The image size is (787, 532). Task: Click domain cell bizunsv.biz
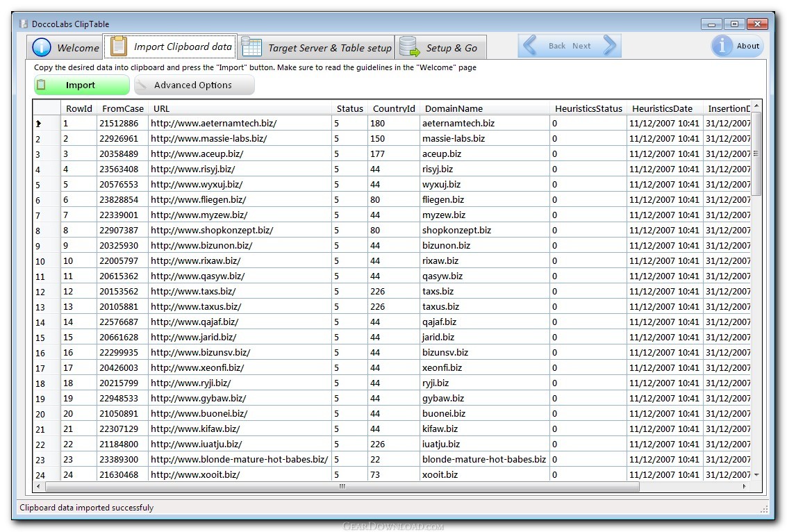(x=484, y=353)
